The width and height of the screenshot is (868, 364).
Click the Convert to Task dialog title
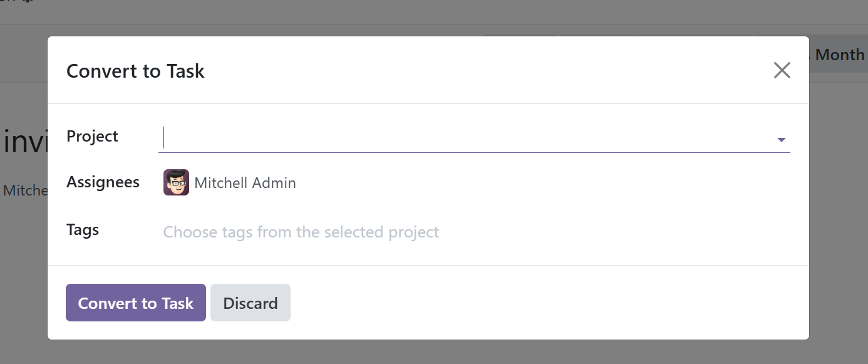click(135, 71)
